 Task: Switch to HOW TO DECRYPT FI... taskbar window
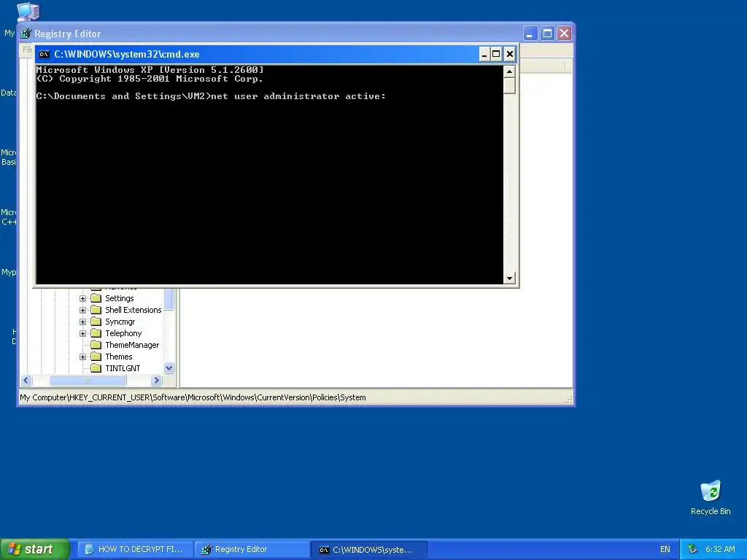135,550
